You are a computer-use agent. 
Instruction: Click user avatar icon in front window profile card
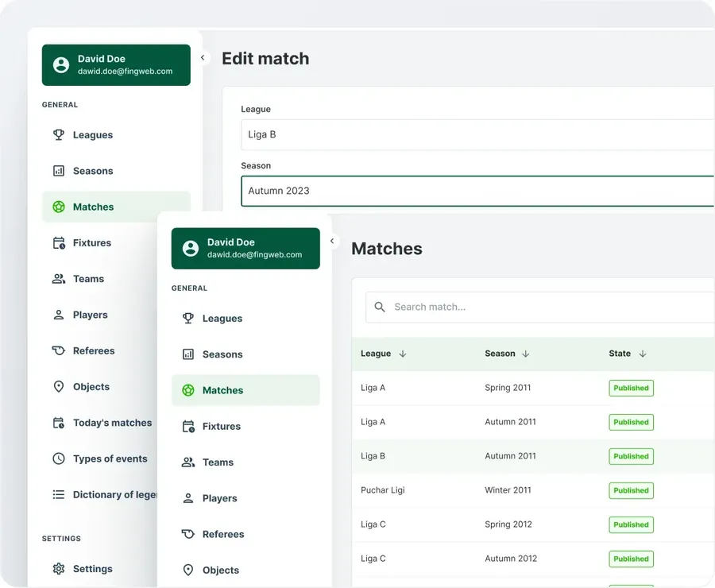coord(191,249)
